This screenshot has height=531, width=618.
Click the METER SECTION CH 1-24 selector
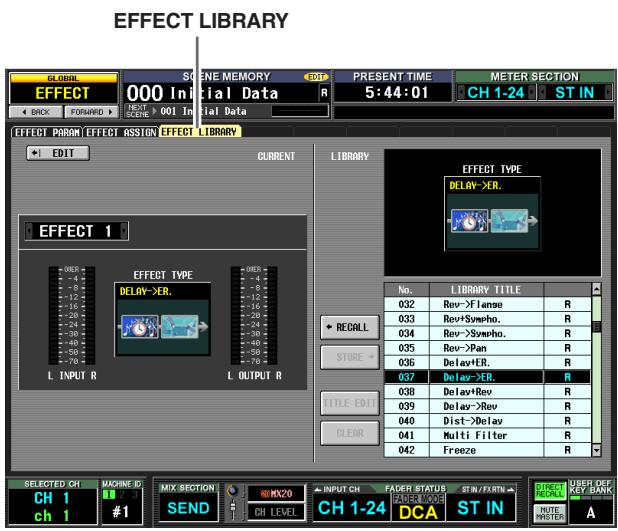tap(496, 93)
